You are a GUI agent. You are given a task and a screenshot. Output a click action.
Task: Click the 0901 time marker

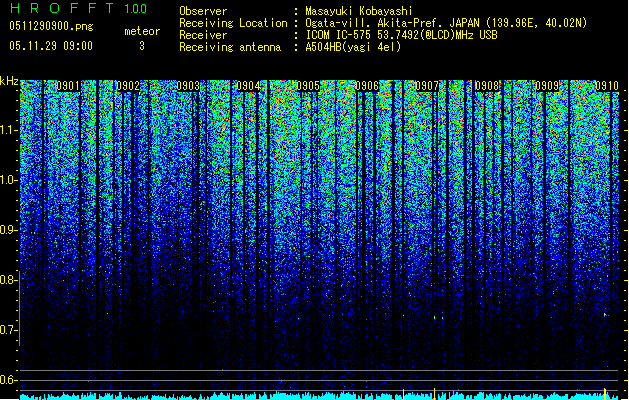(x=67, y=86)
